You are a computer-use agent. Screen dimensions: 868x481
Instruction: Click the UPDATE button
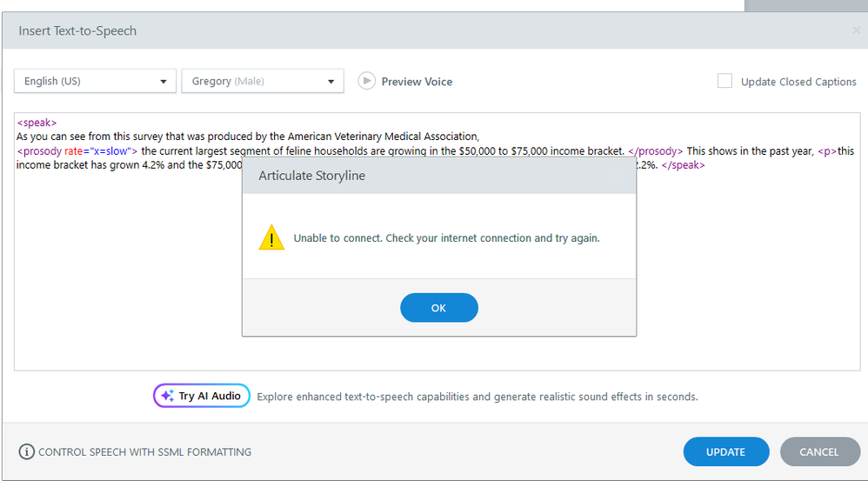[725, 451]
